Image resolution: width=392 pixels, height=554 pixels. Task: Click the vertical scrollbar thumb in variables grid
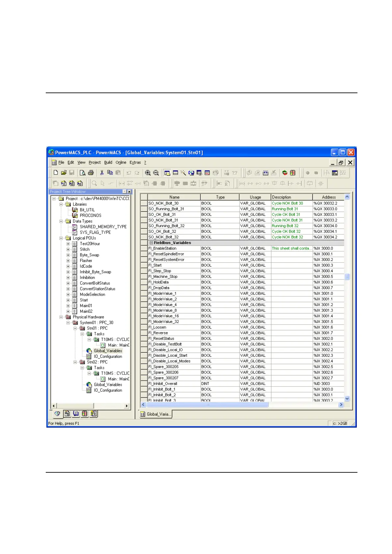tap(347, 277)
